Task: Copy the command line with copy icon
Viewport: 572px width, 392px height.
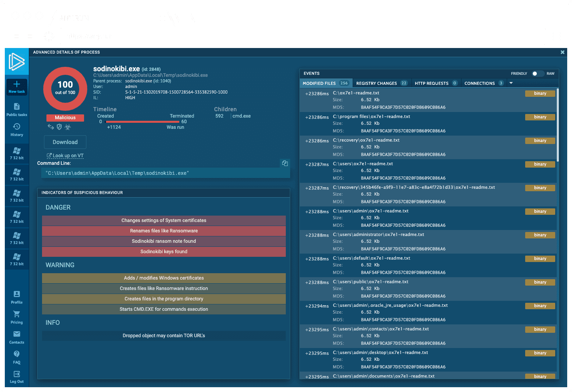Action: point(285,163)
